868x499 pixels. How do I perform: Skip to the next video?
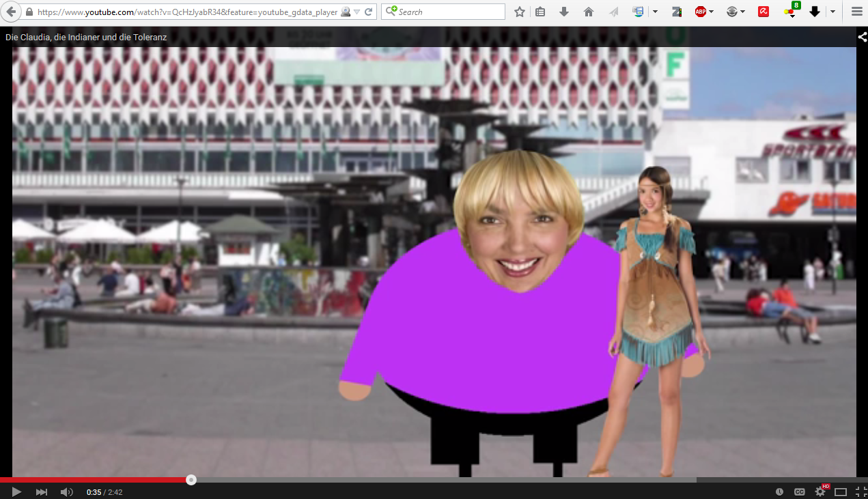point(42,491)
